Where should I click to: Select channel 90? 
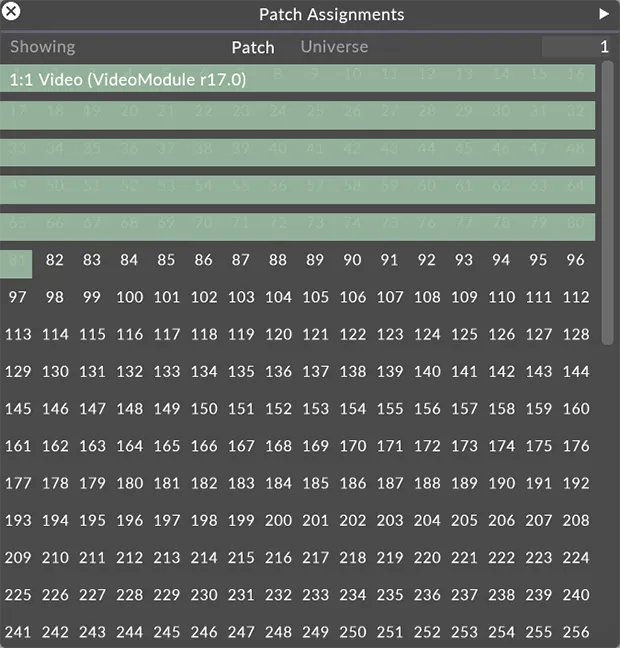pos(352,260)
